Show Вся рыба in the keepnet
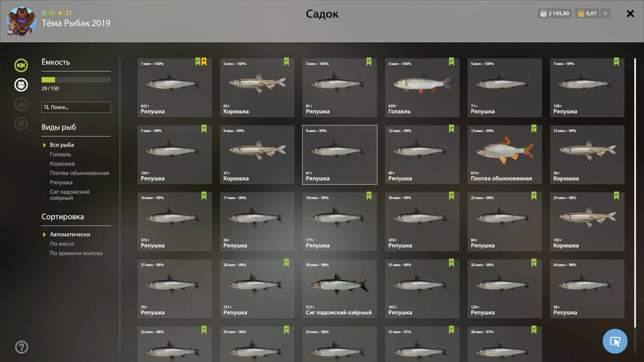The image size is (644, 362). coord(62,145)
